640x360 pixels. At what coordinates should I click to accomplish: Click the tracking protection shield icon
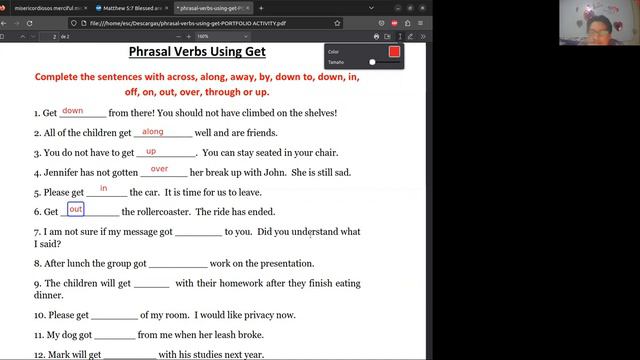74,23
